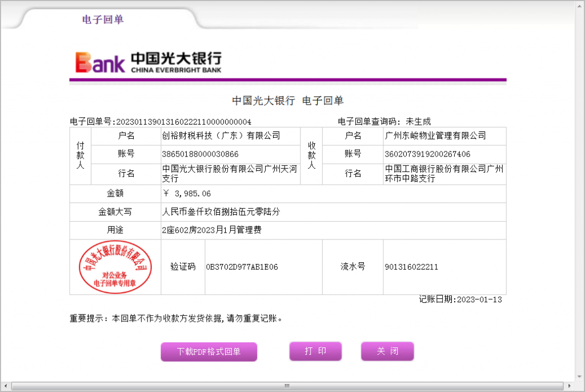The height and width of the screenshot is (392, 585).
Task: Click the horizontal scrollbar thumb
Action: pyautogui.click(x=287, y=386)
